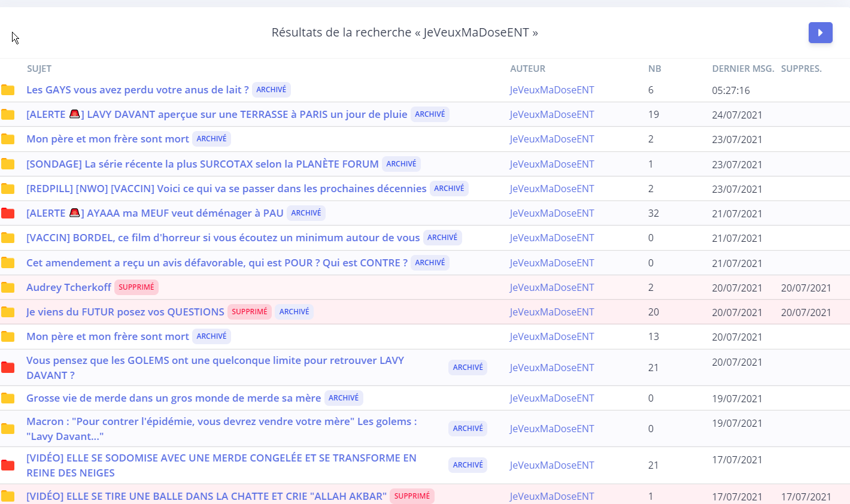Open topic 'Macron : Pour contrer l'épidémie'
Viewport: 850px width, 504px height.
[x=221, y=429]
